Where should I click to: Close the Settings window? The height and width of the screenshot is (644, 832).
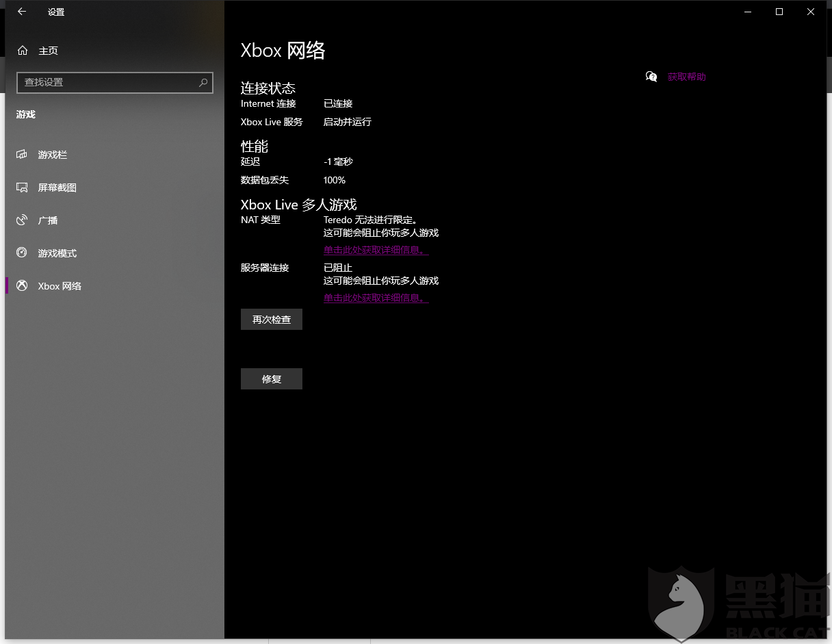click(x=811, y=12)
